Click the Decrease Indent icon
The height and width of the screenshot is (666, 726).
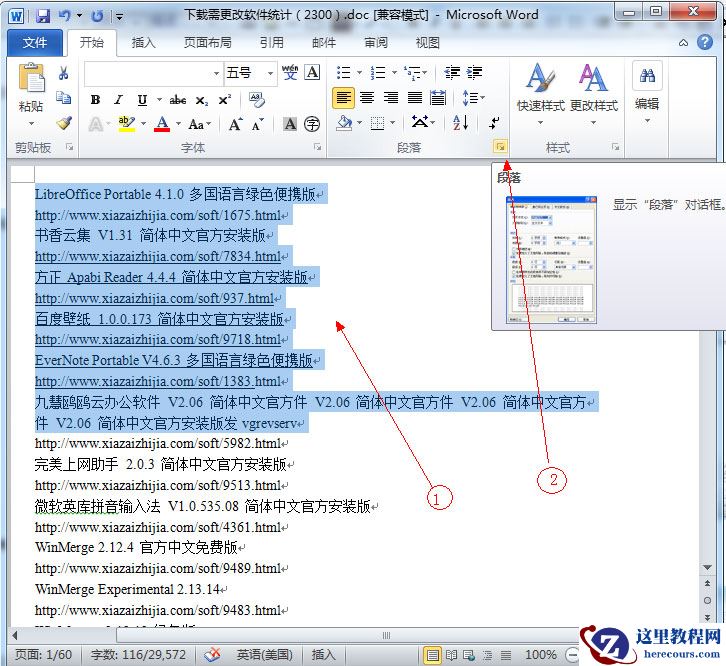tap(452, 72)
